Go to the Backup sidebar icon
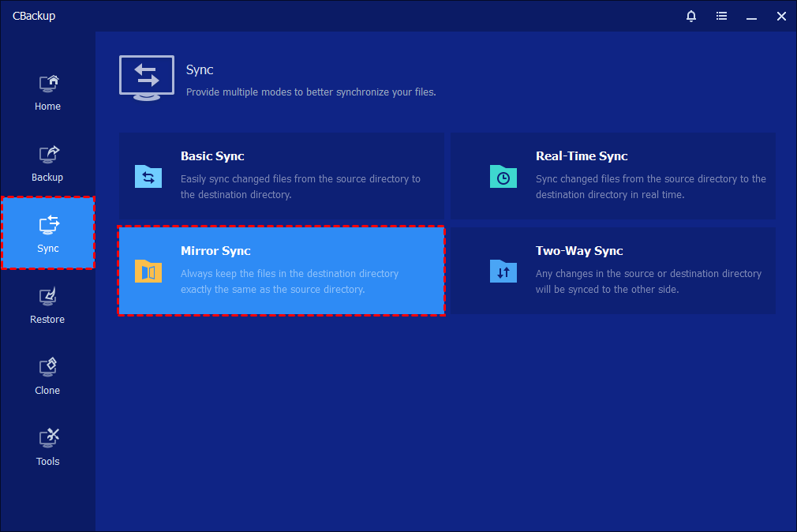This screenshot has height=532, width=797. (x=48, y=155)
